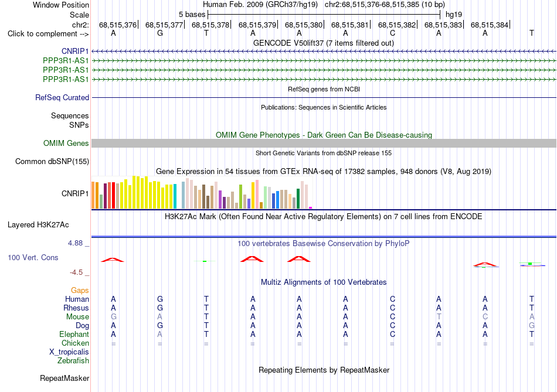
Task: Click the Scale label
Action: (x=79, y=15)
